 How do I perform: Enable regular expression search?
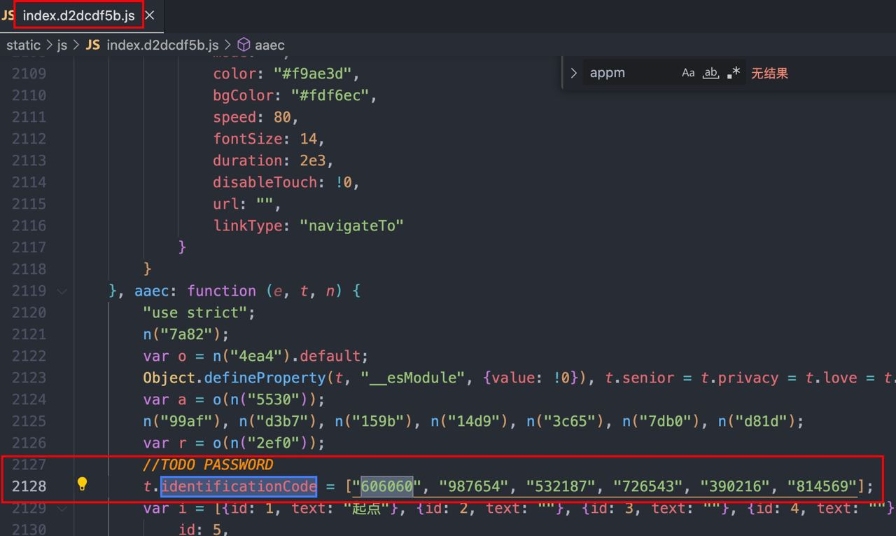click(734, 73)
